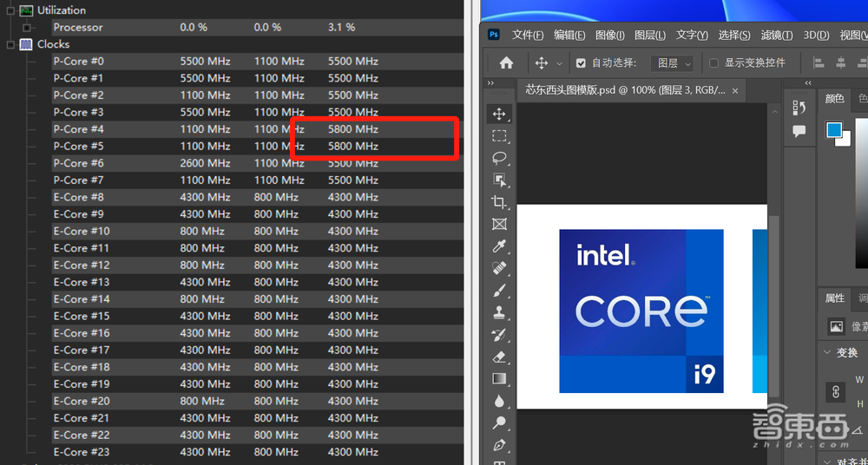The image size is (868, 465).
Task: Select the Rectangular Marquee tool
Action: tap(499, 136)
